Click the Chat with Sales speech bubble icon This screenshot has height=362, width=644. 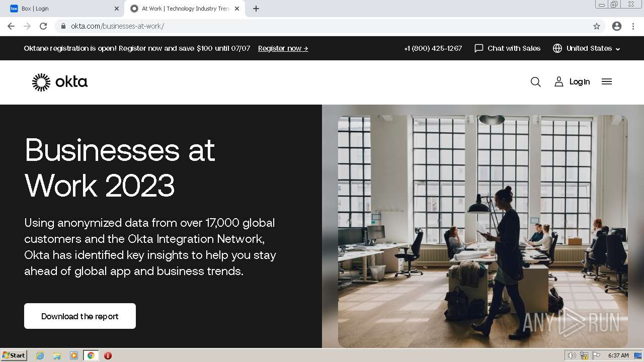pos(479,48)
